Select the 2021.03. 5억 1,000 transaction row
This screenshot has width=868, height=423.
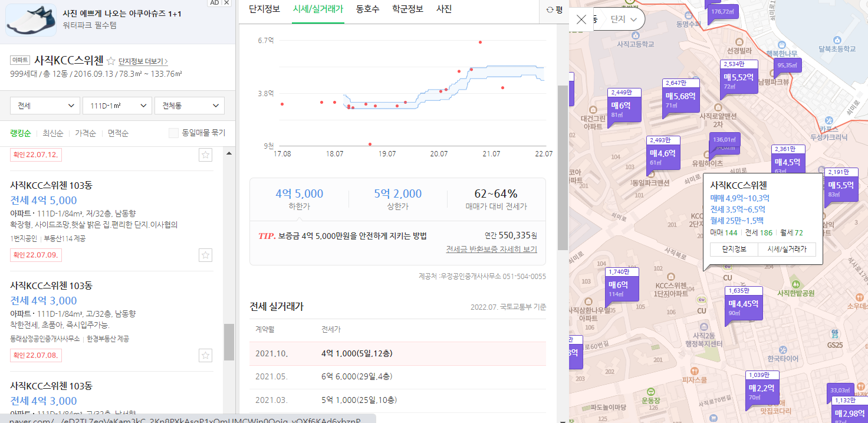pos(397,400)
